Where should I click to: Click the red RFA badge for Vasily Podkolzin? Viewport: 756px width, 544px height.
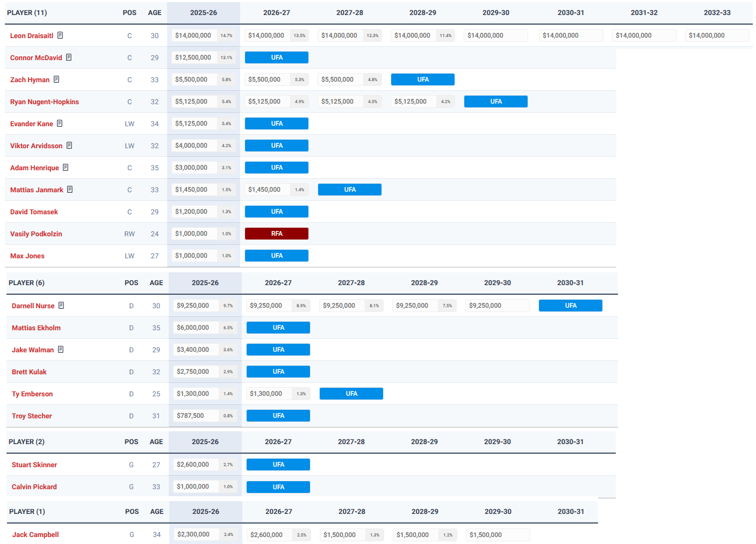click(x=277, y=234)
